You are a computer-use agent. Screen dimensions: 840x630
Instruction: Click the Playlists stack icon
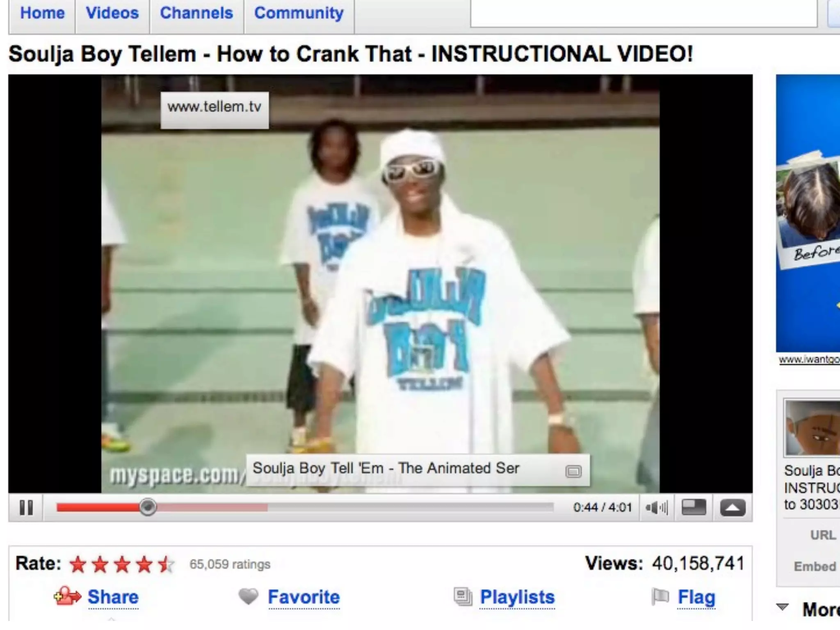tap(463, 597)
